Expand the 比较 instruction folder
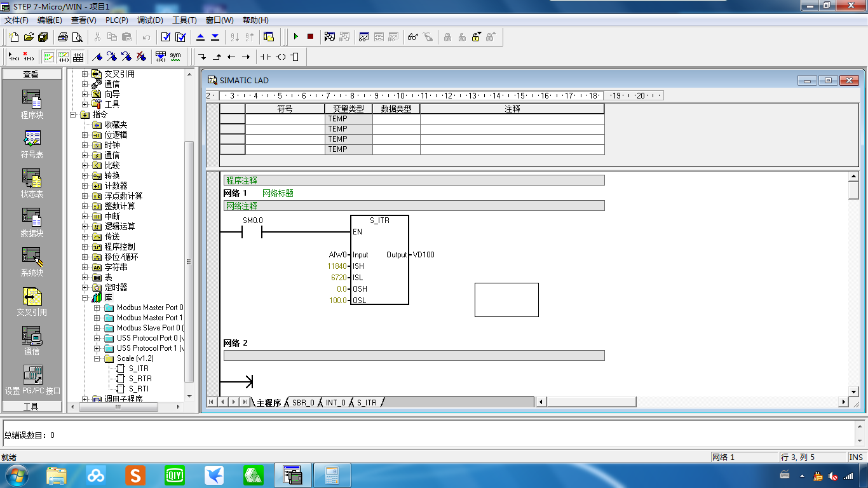 (85, 165)
